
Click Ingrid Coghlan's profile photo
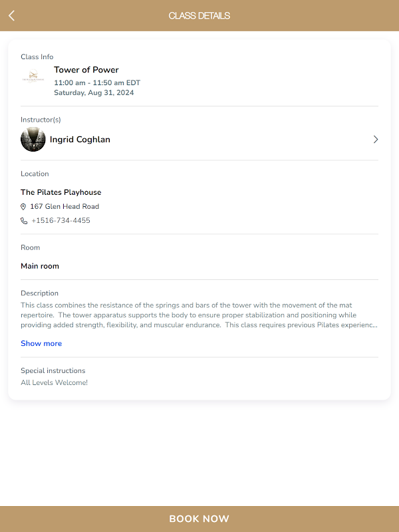(x=33, y=140)
